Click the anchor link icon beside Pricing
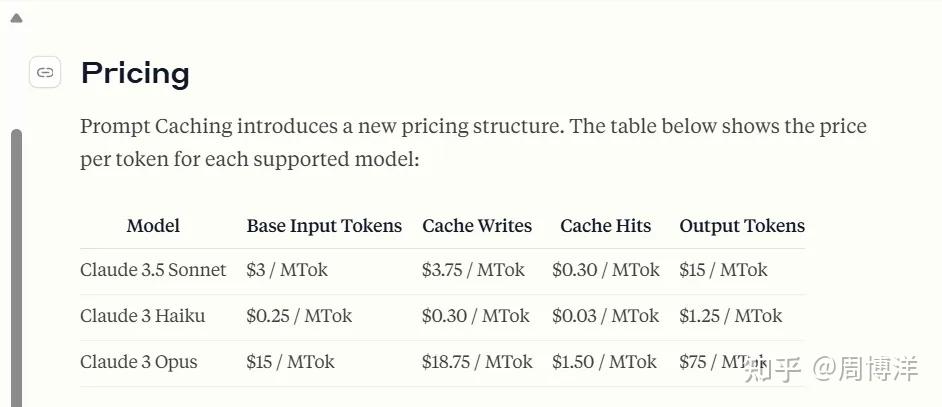 [45, 72]
